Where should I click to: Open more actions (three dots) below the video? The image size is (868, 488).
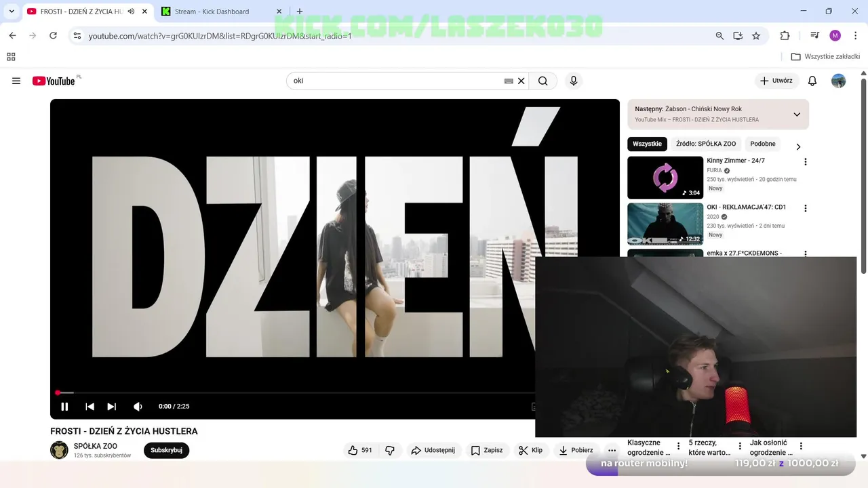pyautogui.click(x=612, y=450)
